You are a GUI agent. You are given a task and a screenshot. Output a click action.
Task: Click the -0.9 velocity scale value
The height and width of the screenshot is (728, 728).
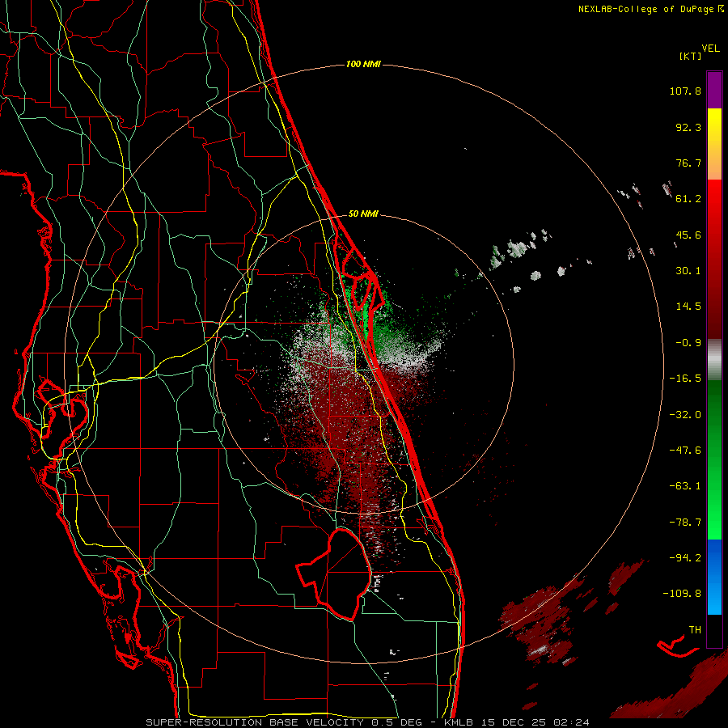point(688,343)
